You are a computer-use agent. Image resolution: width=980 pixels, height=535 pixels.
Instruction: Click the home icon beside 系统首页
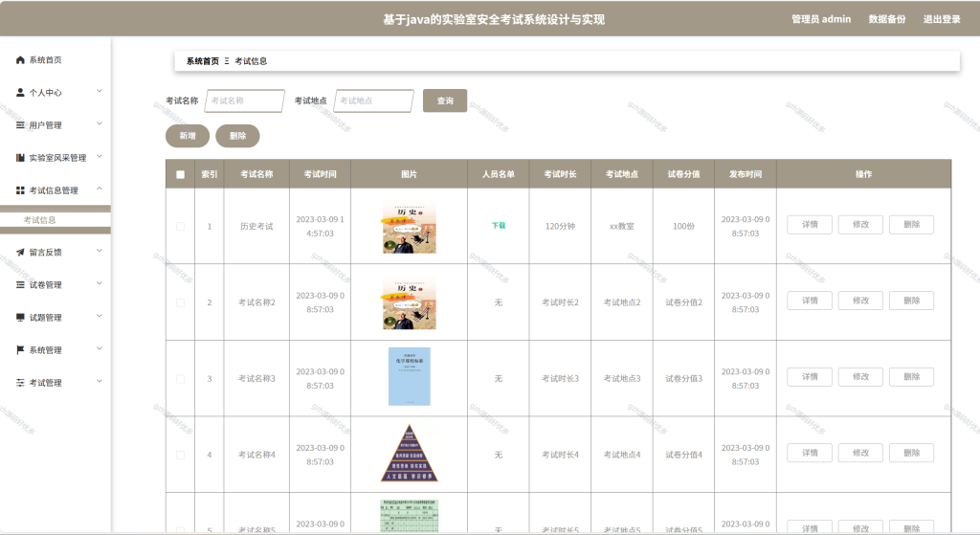(20, 60)
